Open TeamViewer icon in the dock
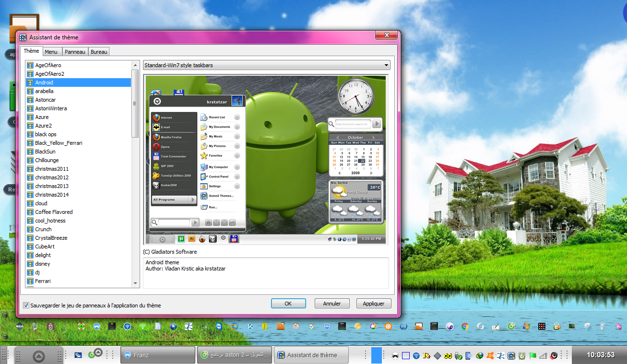Screen dimensions: 627x364 click(x=219, y=326)
